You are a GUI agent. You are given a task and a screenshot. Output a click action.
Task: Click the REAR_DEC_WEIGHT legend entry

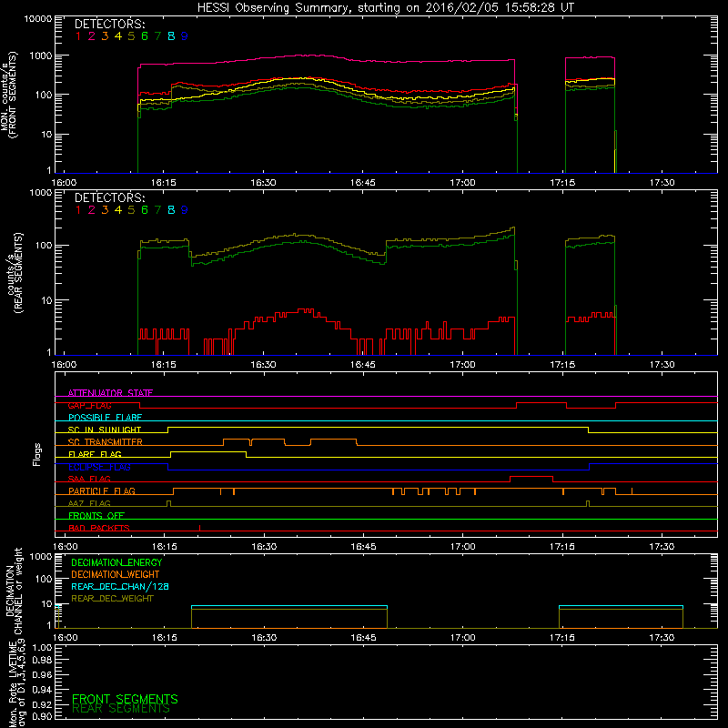(112, 599)
